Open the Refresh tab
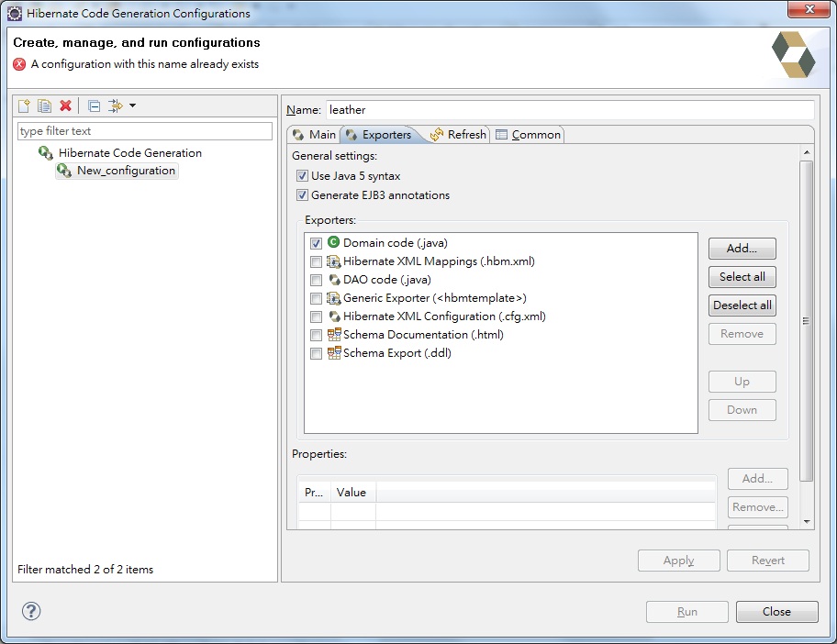 [459, 135]
